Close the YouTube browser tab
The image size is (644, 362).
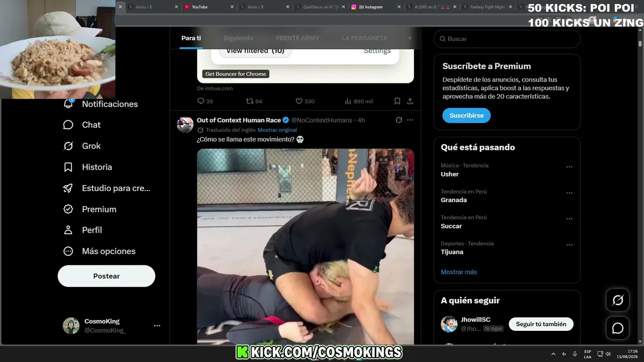pos(232,7)
